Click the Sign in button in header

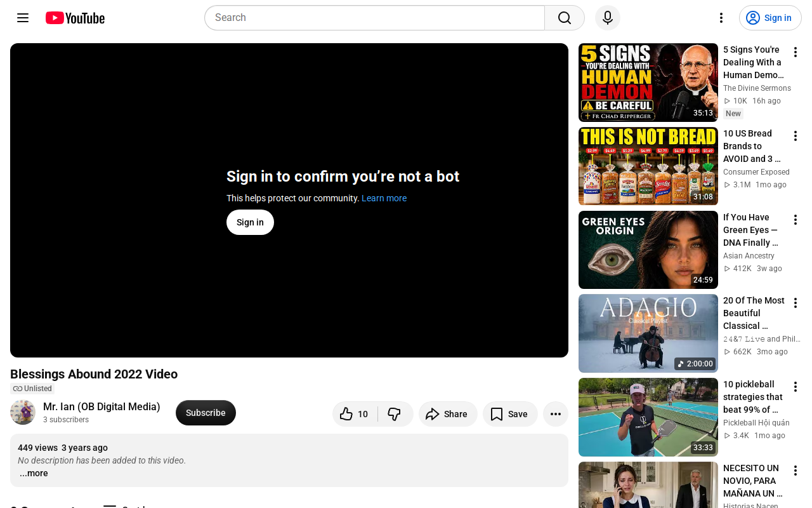point(770,18)
